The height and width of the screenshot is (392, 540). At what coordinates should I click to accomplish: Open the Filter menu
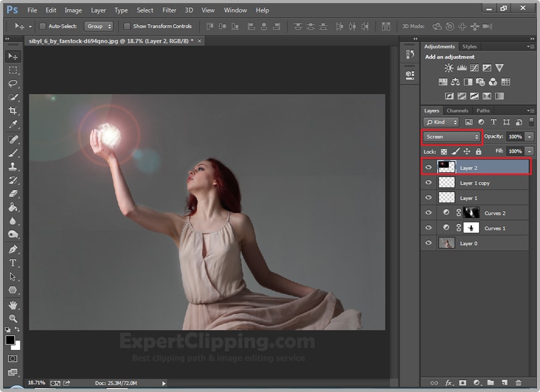click(169, 10)
